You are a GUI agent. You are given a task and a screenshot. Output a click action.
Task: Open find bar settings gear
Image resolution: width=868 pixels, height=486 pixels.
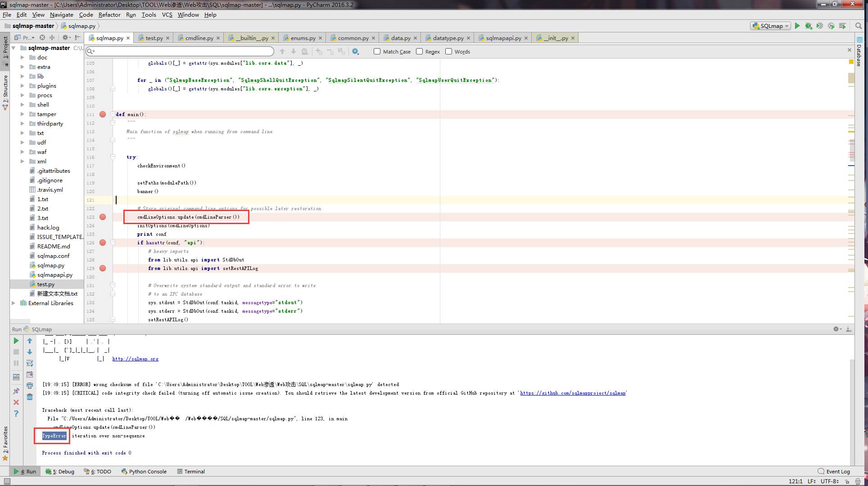click(355, 51)
